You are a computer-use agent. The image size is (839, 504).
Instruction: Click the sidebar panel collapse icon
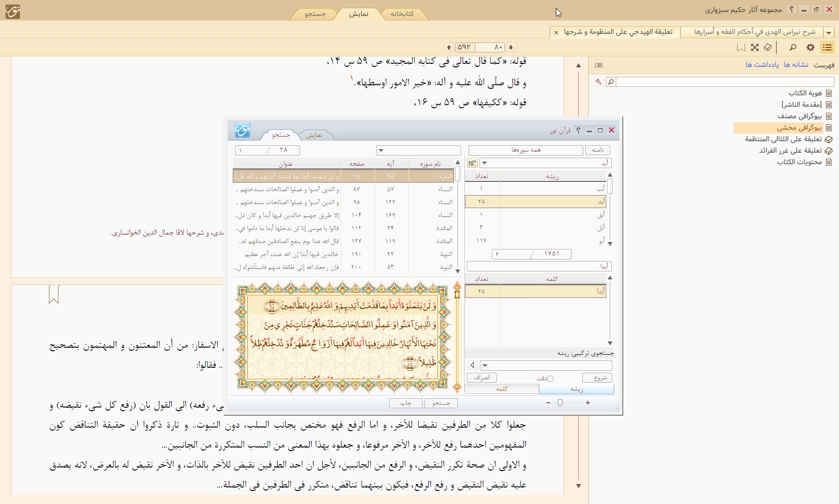click(599, 65)
